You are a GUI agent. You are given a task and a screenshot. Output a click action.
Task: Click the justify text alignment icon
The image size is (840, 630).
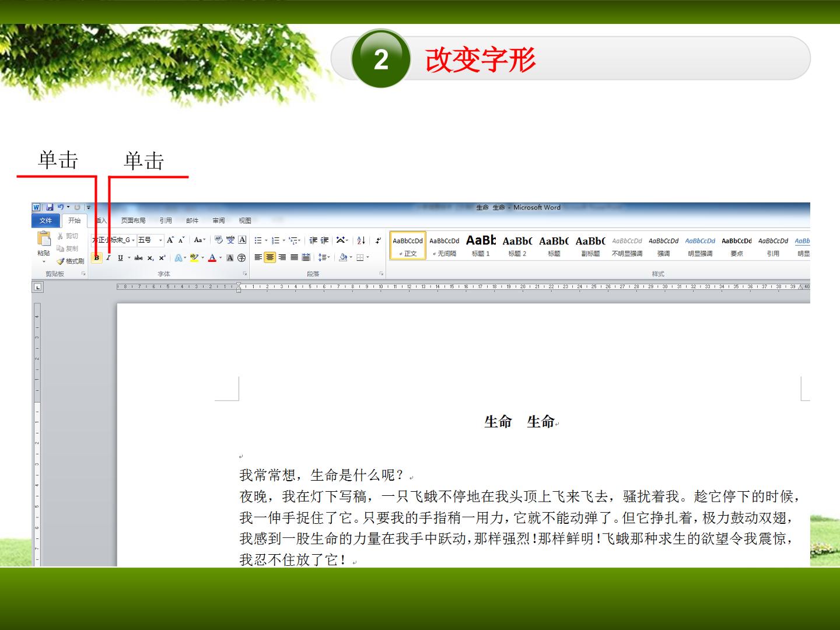point(294,257)
